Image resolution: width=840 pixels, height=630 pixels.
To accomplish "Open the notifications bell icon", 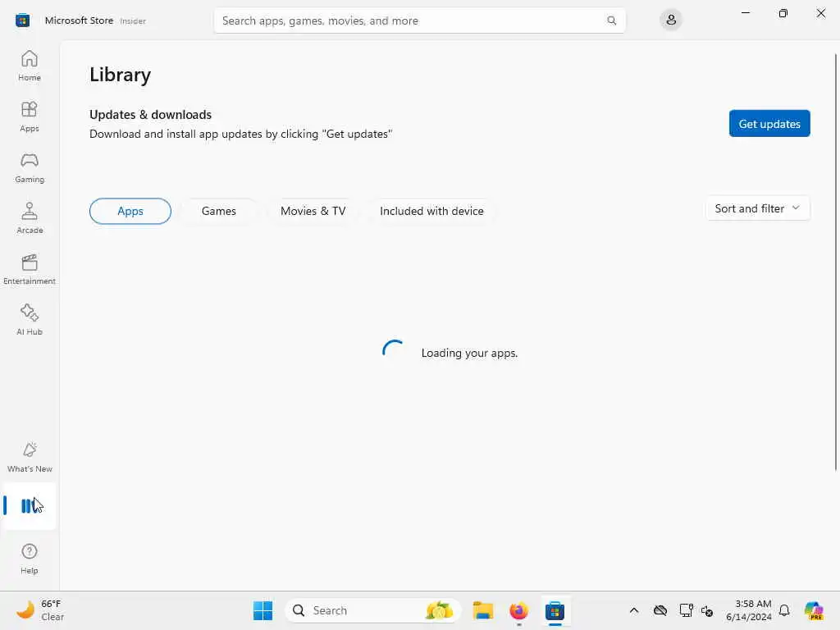I will (784, 610).
